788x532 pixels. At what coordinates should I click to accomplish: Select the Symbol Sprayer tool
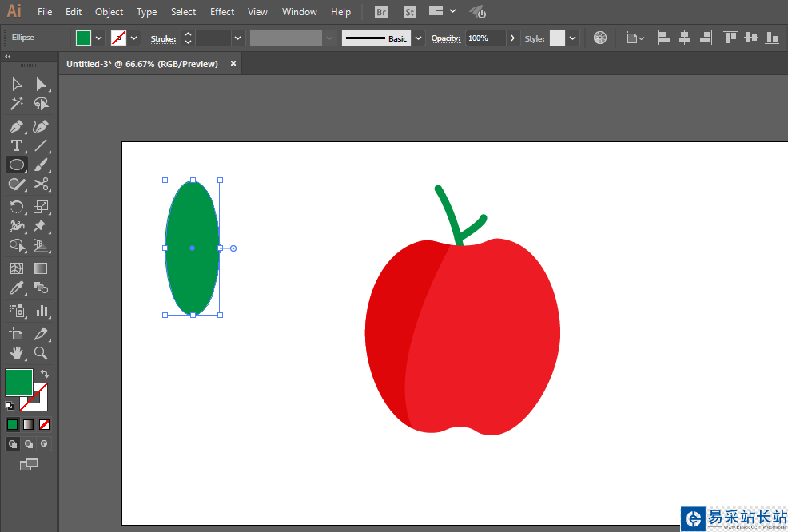pos(17,311)
